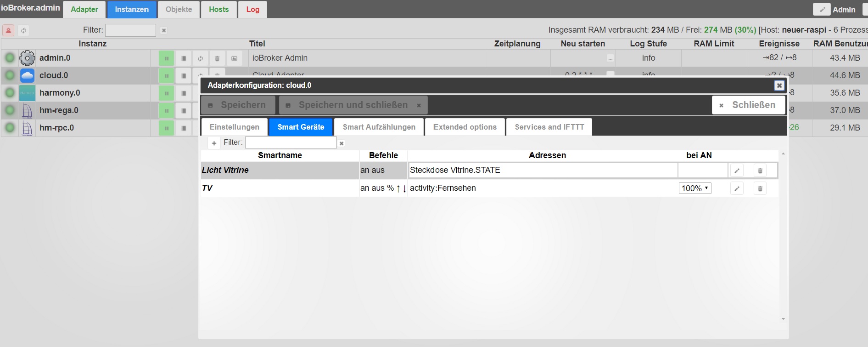Select the Licht Vitrine smartname cell
This screenshot has height=347, width=868.
point(280,170)
